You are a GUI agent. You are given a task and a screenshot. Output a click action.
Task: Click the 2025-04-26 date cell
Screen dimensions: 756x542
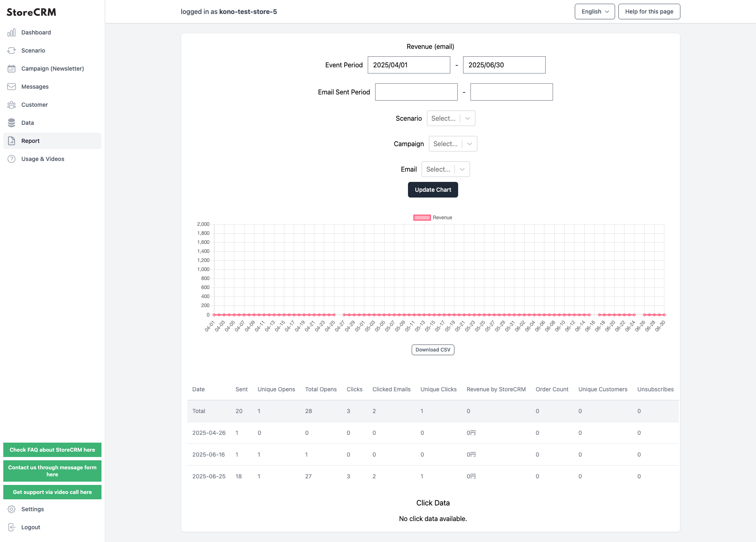(x=209, y=433)
